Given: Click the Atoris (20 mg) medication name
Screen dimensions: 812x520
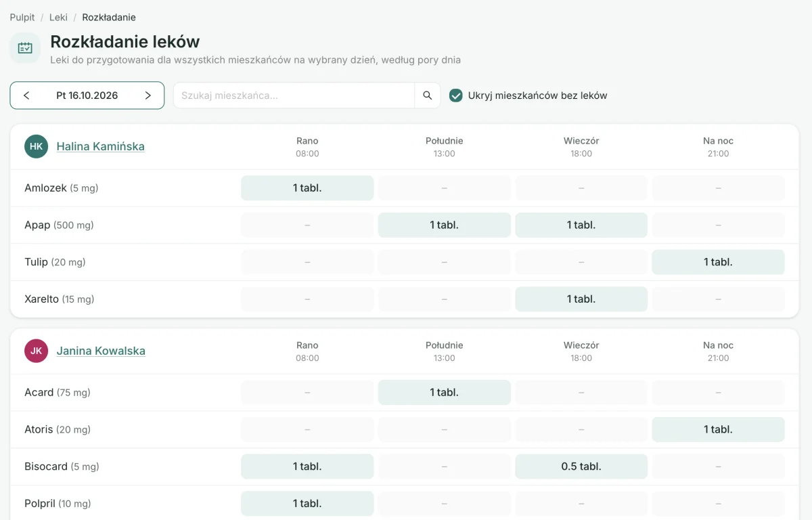Looking at the screenshot, I should (x=58, y=429).
